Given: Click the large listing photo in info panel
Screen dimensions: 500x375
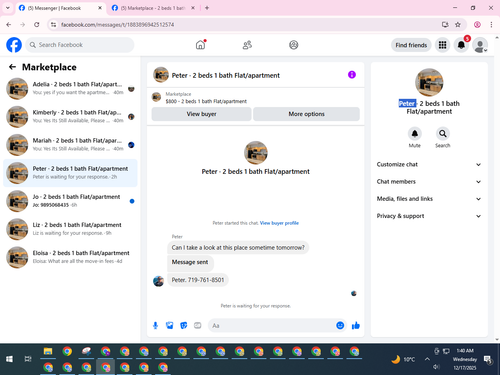Looking at the screenshot, I should (429, 82).
